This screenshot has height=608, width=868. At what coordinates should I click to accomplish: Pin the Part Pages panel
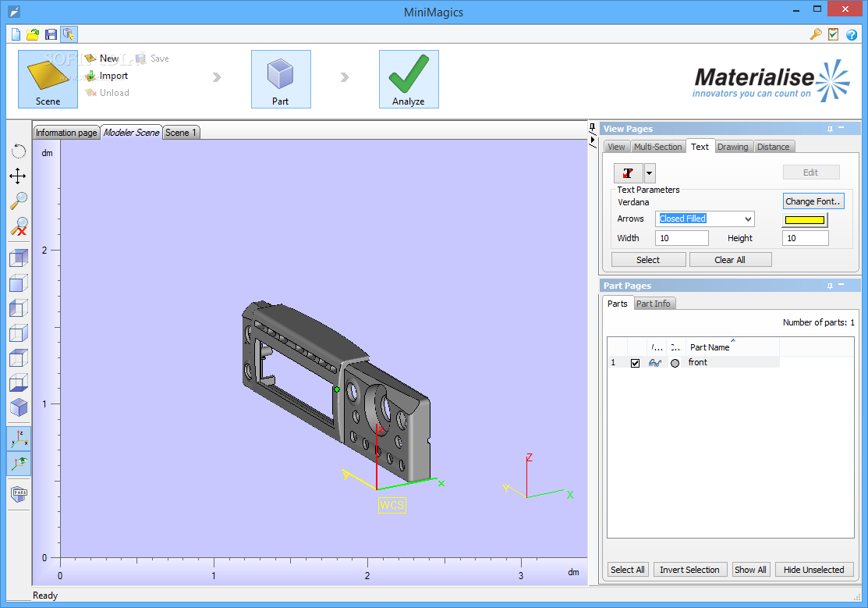point(830,286)
